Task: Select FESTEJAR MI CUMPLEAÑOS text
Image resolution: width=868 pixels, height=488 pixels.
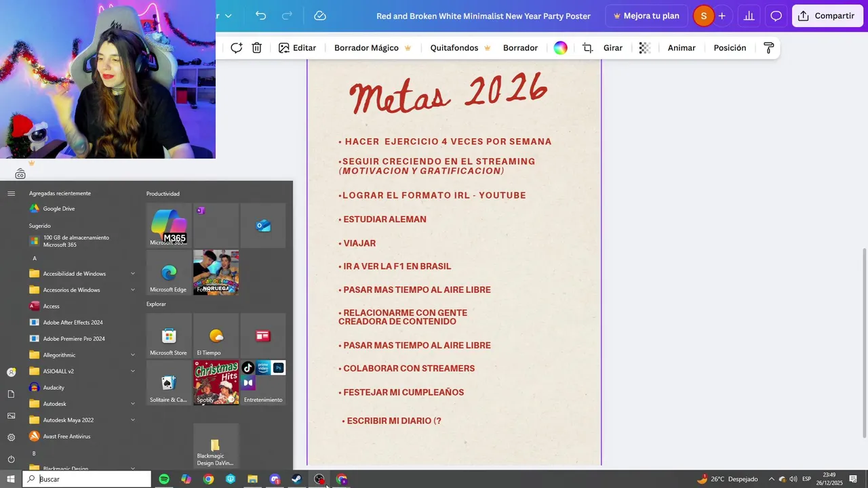Action: [401, 392]
